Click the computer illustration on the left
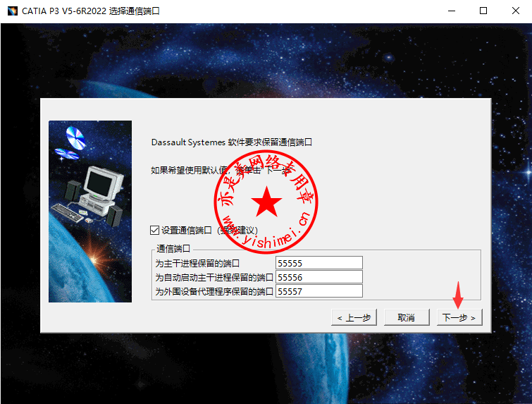 tap(90, 212)
